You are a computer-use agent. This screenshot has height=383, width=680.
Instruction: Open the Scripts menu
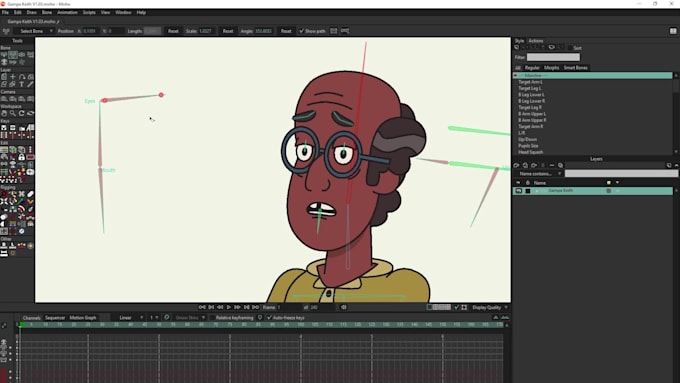click(x=89, y=13)
